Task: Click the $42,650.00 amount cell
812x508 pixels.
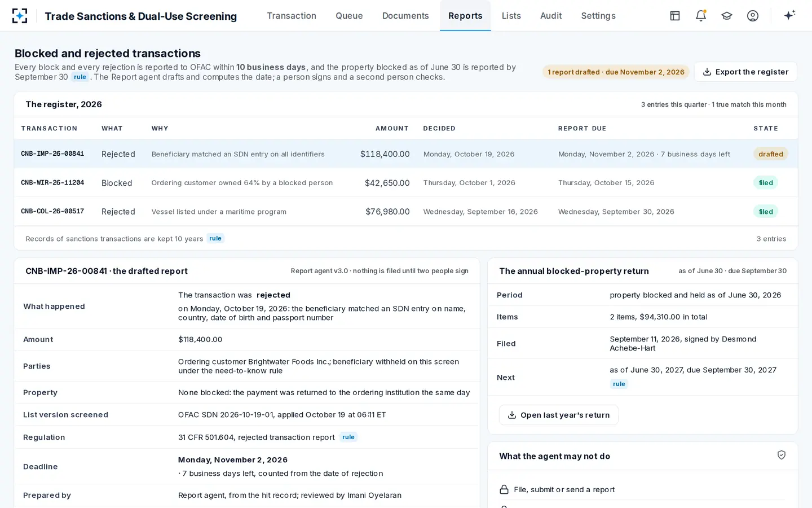Action: 387,183
